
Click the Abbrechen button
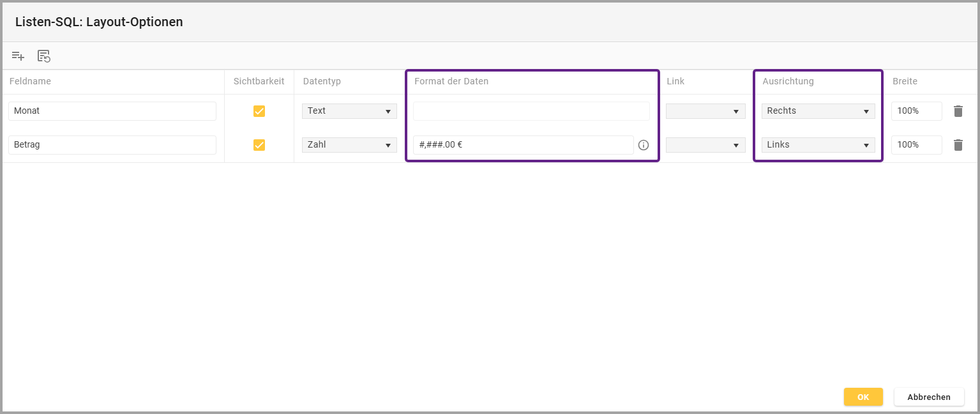click(x=928, y=397)
